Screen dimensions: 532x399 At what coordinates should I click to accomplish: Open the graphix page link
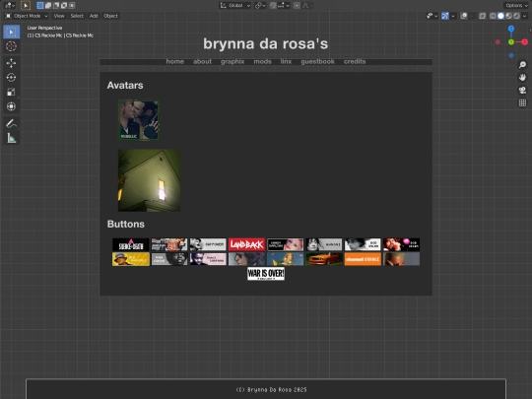(233, 61)
